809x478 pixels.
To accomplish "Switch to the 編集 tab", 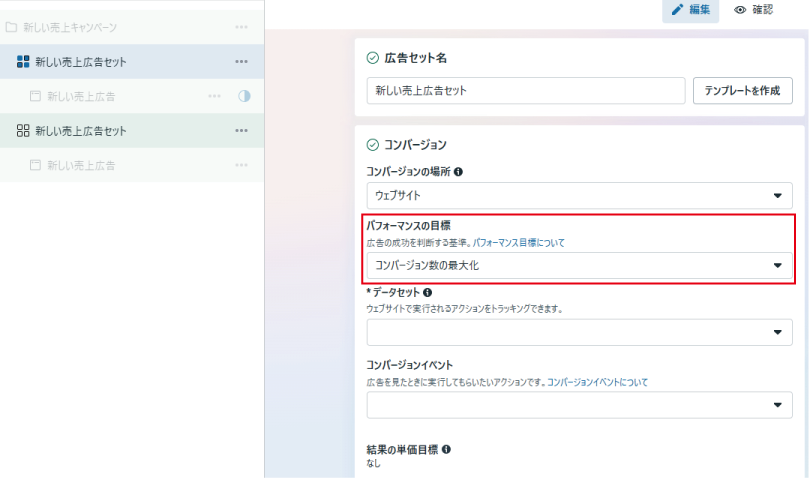I will point(690,10).
